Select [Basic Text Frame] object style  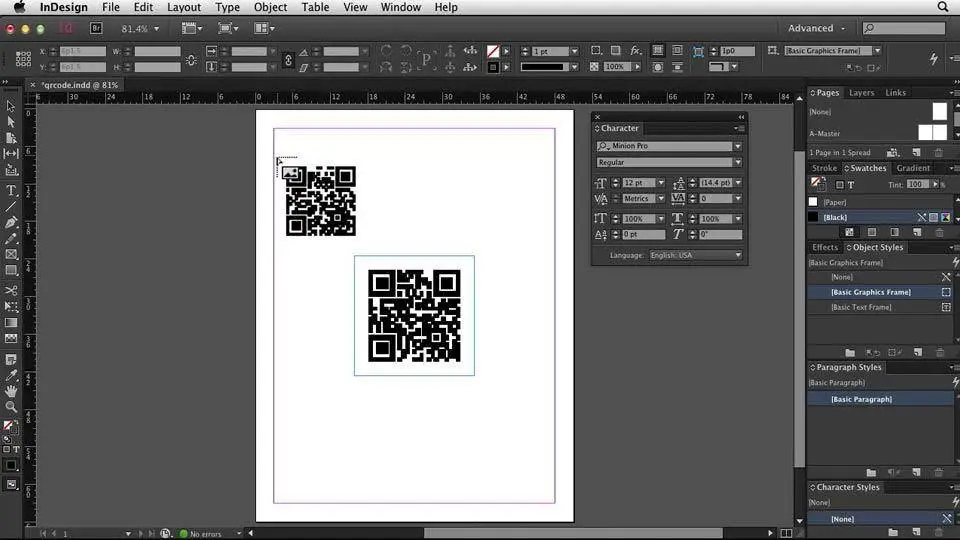tap(880, 307)
